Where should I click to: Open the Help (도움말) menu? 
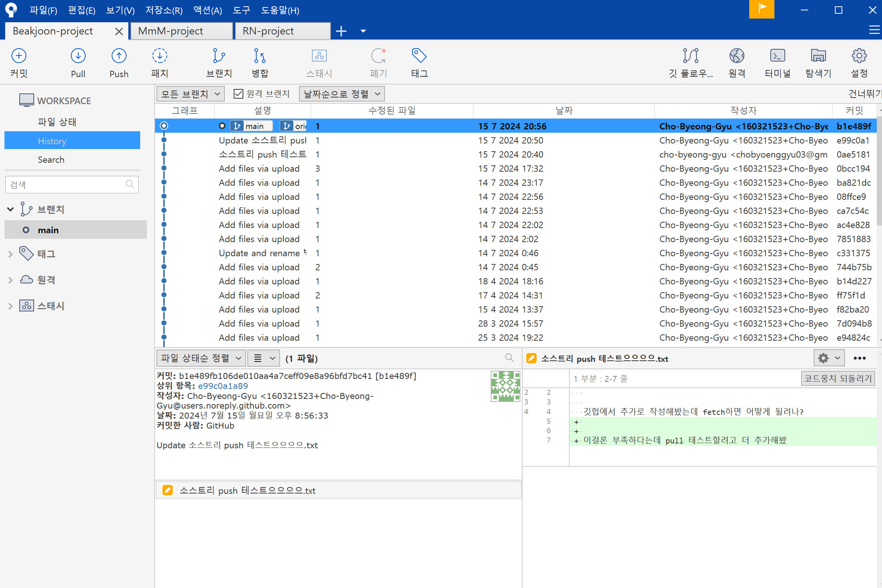280,10
